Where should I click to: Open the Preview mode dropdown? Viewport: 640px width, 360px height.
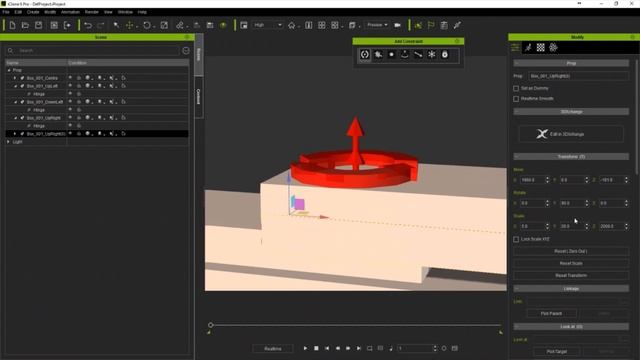click(x=377, y=25)
